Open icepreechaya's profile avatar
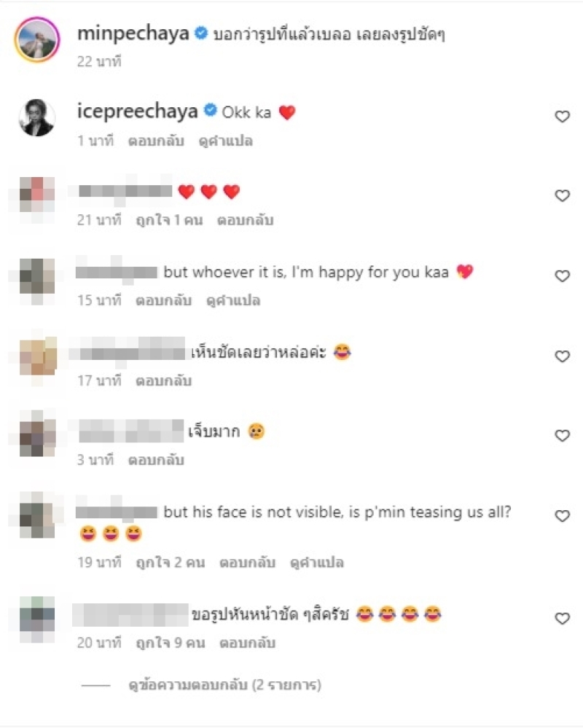This screenshot has height=728, width=583. click(x=37, y=117)
